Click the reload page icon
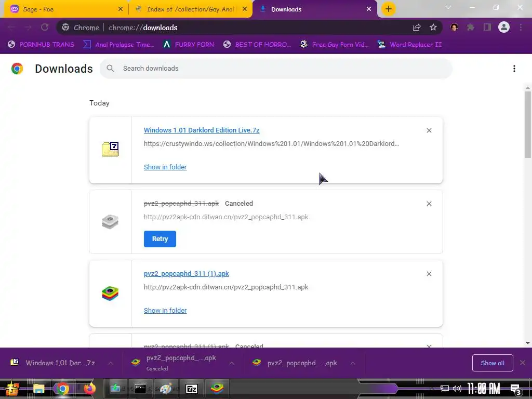532x399 pixels. (45, 28)
